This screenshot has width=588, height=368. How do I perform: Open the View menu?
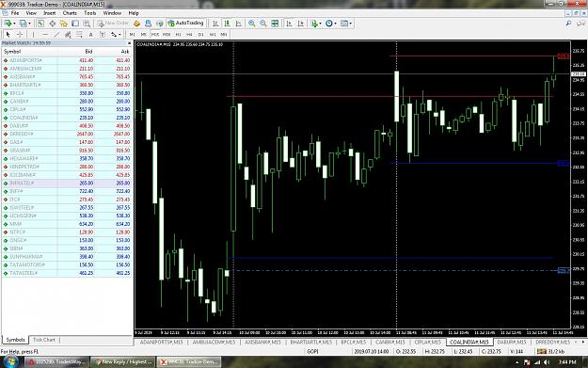[x=31, y=13]
